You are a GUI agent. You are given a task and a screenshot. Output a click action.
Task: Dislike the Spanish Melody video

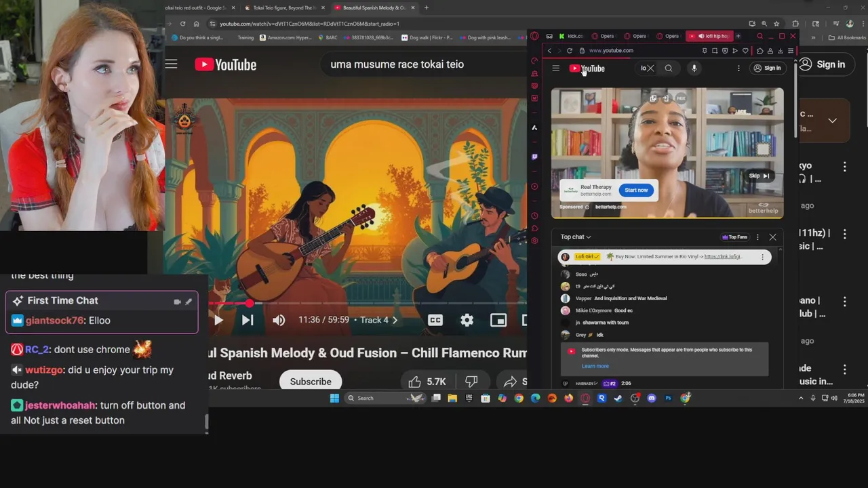(471, 382)
